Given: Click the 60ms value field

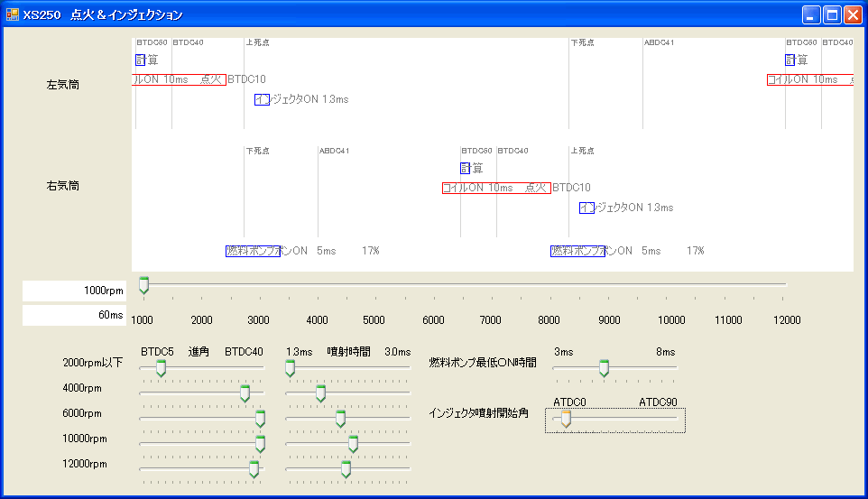Looking at the screenshot, I should click(74, 315).
